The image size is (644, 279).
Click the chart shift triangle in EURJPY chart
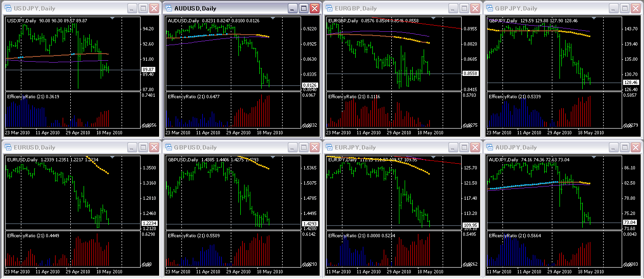(x=433, y=157)
